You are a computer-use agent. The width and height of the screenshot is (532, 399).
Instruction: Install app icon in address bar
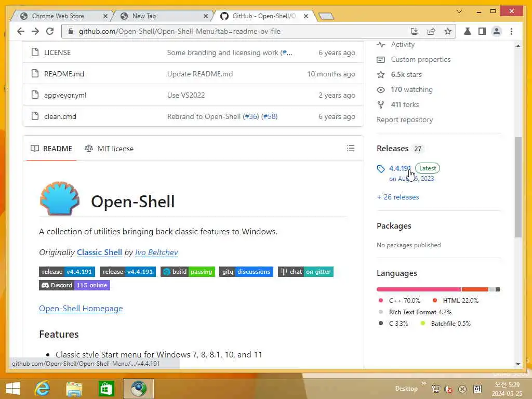pyautogui.click(x=414, y=31)
